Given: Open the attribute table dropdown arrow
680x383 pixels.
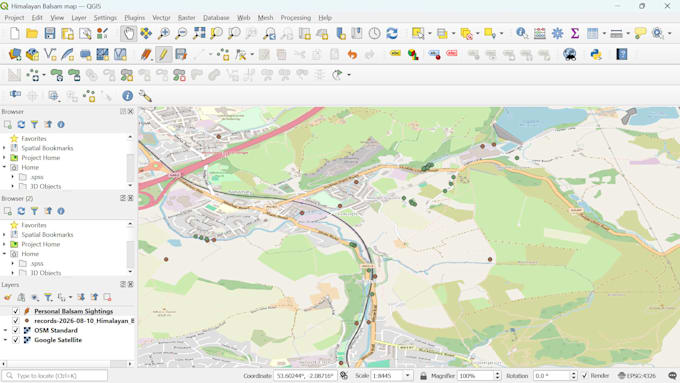Looking at the screenshot, I should click(604, 33).
